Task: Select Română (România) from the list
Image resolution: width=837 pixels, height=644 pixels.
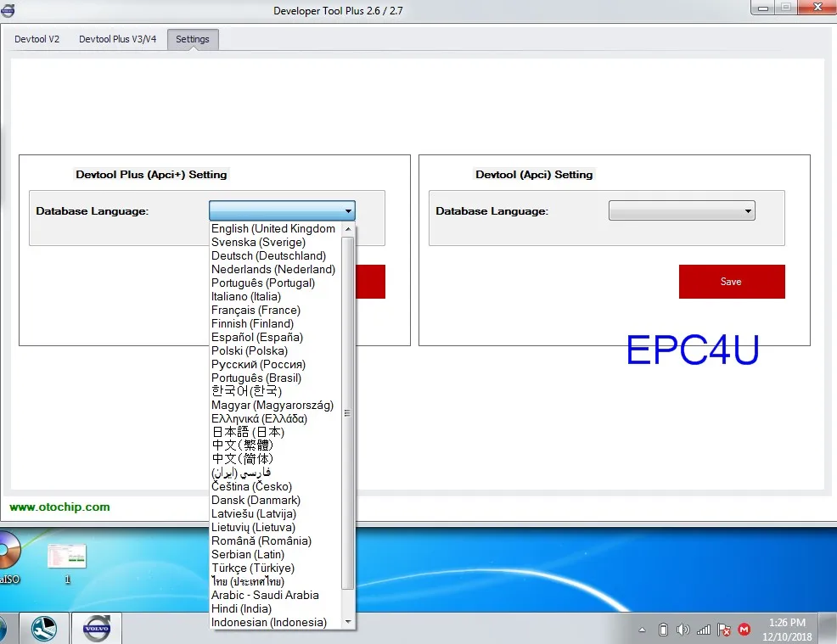Action: point(275,541)
